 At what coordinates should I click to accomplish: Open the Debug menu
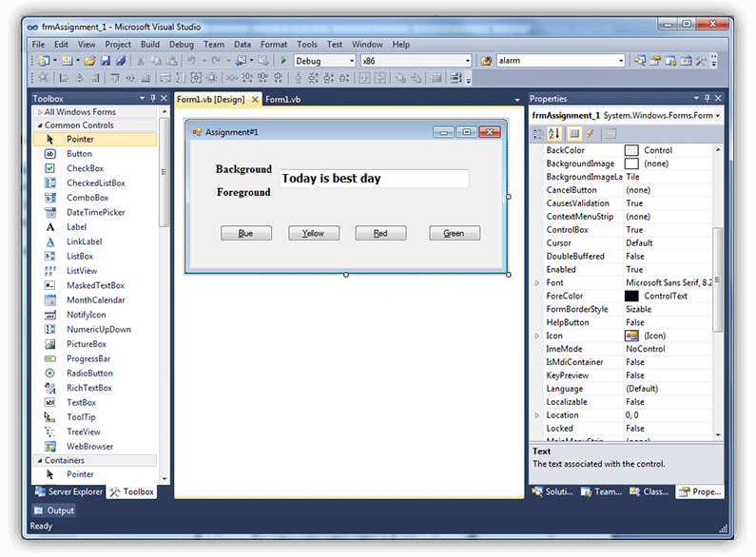182,45
